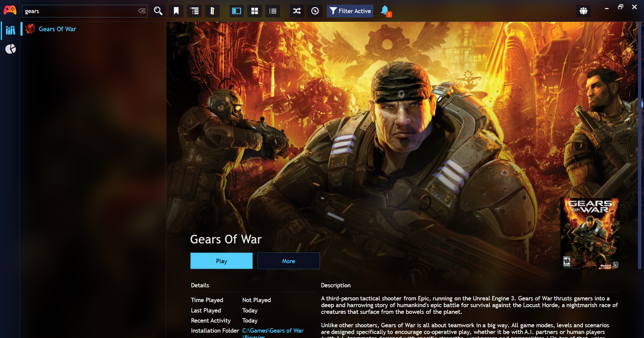Switch to the Details view layout icon
The height and width of the screenshot is (338, 644).
pyautogui.click(x=236, y=11)
